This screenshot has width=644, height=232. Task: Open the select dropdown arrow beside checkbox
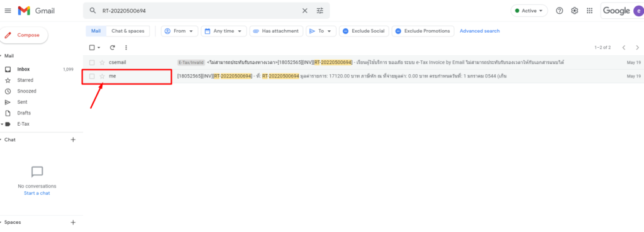[99, 48]
